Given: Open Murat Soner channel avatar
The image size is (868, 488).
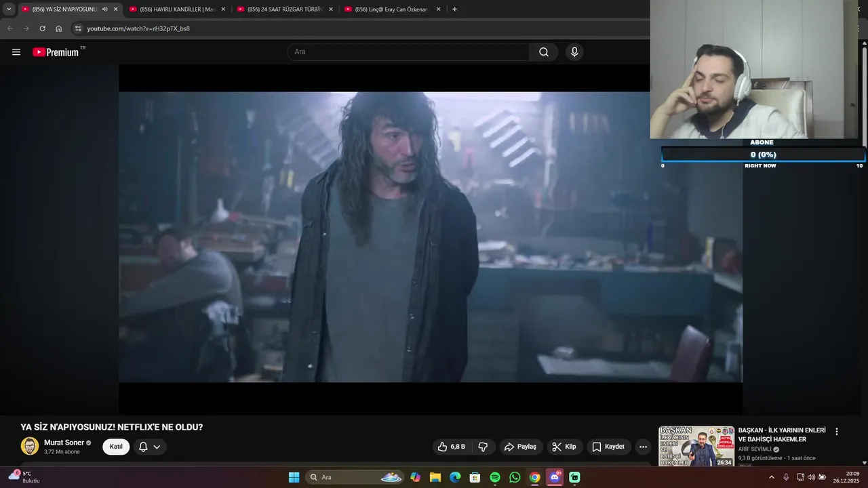Looking at the screenshot, I should 30,446.
